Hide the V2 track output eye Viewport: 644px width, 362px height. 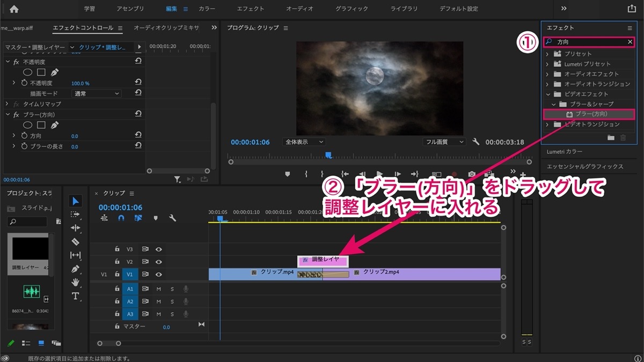coord(159,262)
